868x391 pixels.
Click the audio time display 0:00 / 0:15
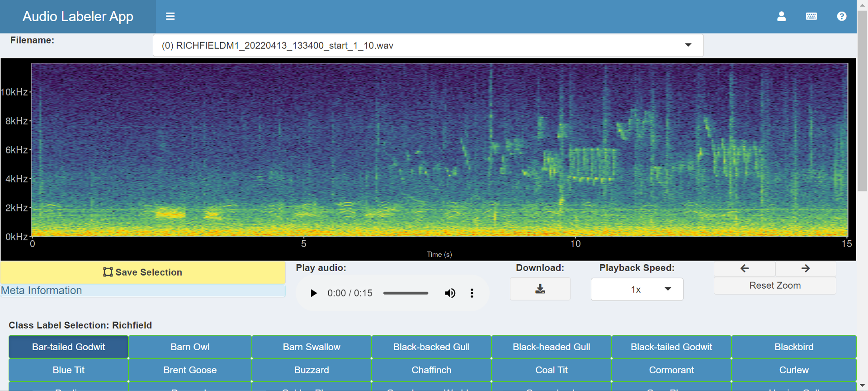point(350,293)
